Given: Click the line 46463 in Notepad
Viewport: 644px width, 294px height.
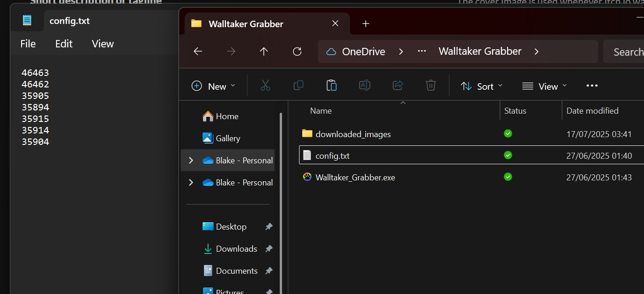Looking at the screenshot, I should tap(35, 73).
